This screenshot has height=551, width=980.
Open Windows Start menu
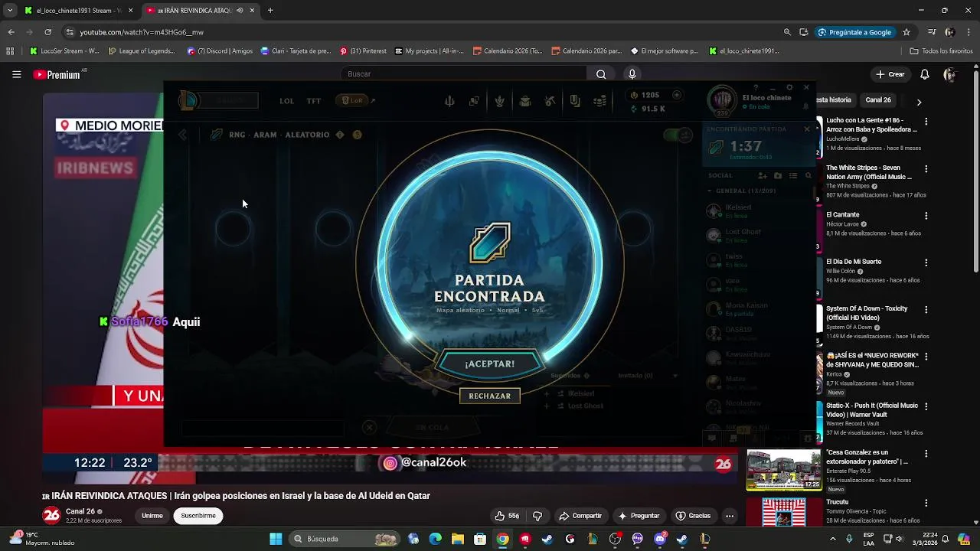[276, 539]
